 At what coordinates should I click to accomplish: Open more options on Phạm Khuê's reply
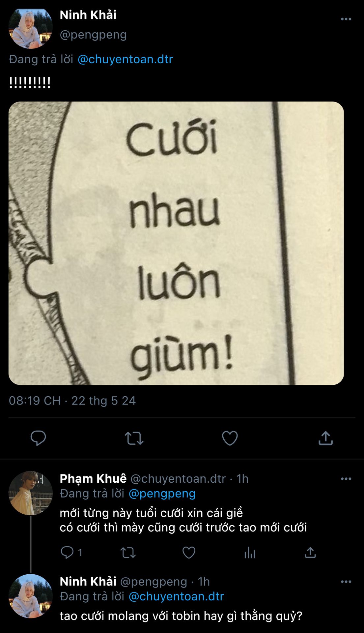point(346,479)
